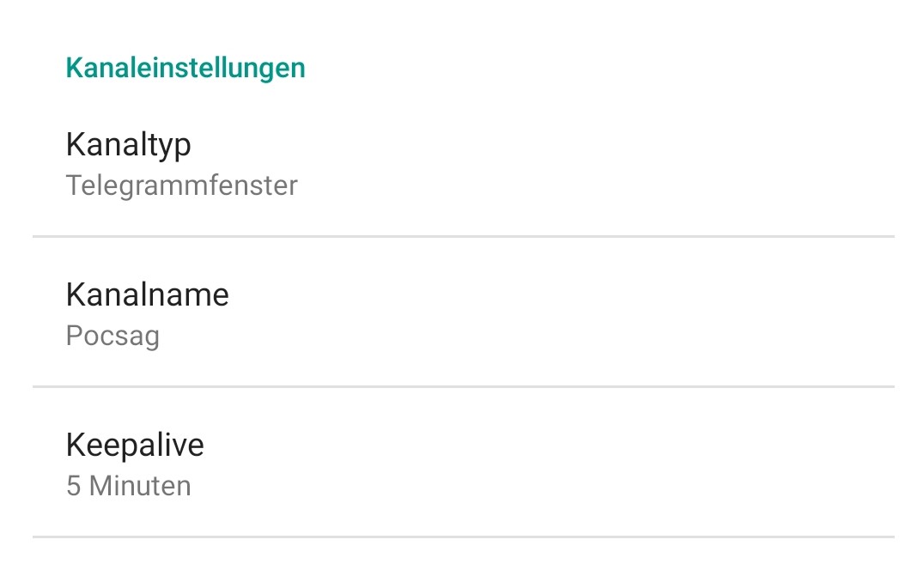
Task: Open the Kanaltyp setting
Action: tap(464, 163)
